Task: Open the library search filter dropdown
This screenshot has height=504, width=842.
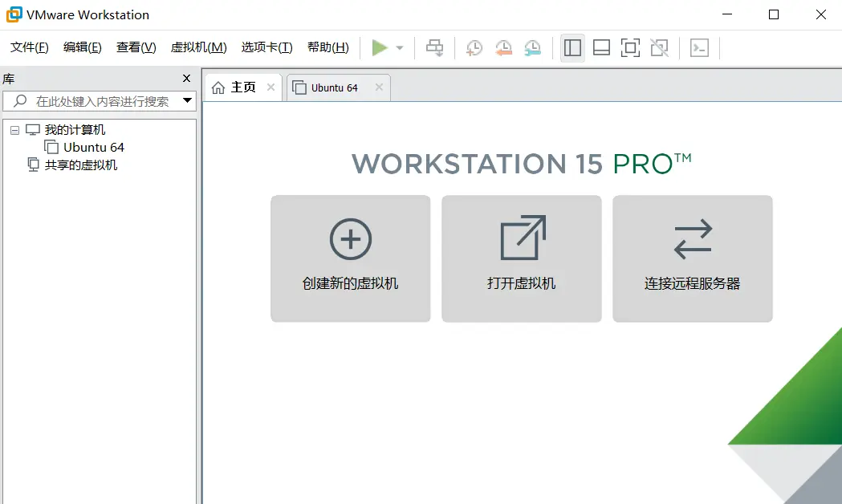Action: 187,100
